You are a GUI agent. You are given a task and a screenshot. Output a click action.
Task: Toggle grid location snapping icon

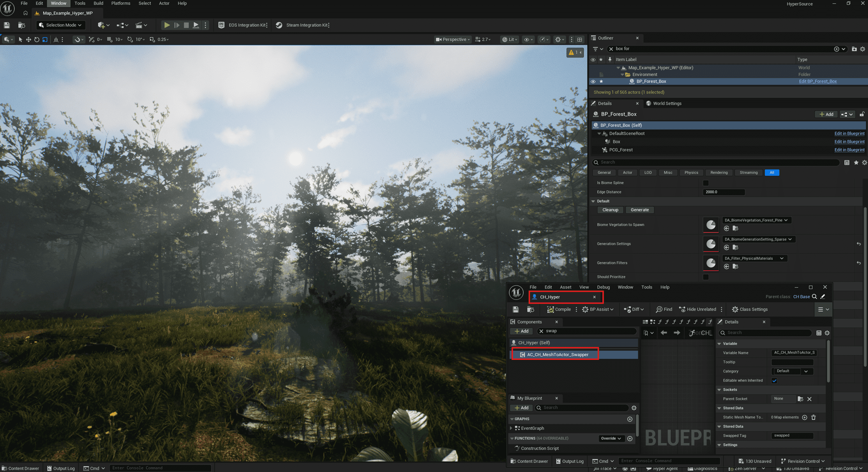coord(109,39)
